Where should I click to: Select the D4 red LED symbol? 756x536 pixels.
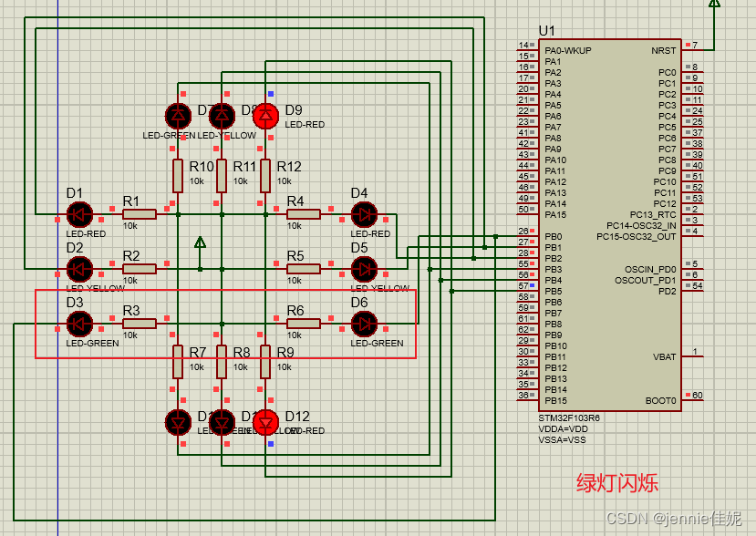(364, 214)
